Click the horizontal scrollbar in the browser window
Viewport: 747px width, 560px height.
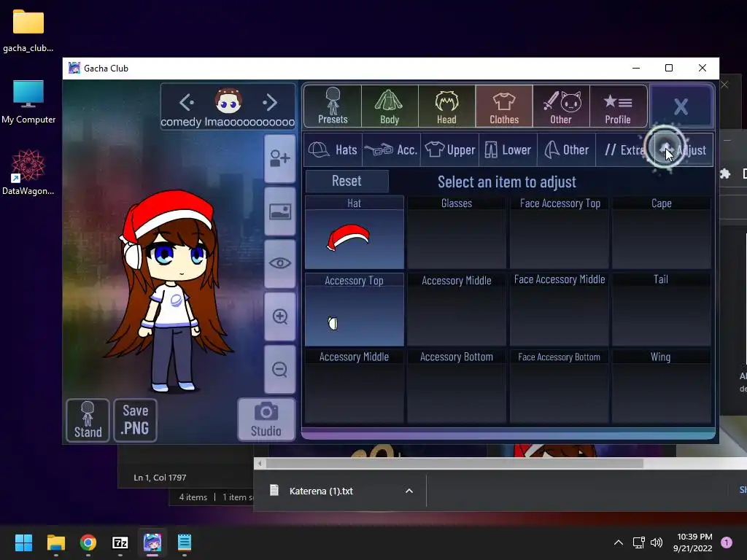pos(454,463)
